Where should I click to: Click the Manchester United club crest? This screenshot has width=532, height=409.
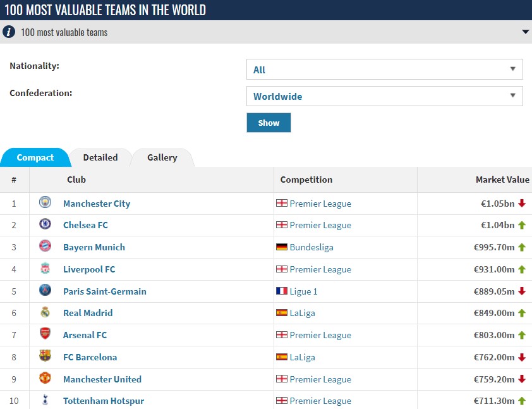[45, 378]
